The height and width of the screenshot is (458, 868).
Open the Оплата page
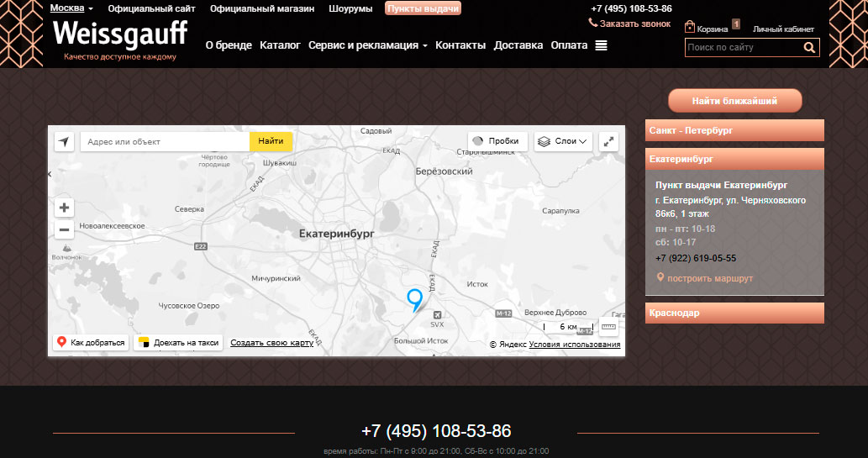[569, 45]
